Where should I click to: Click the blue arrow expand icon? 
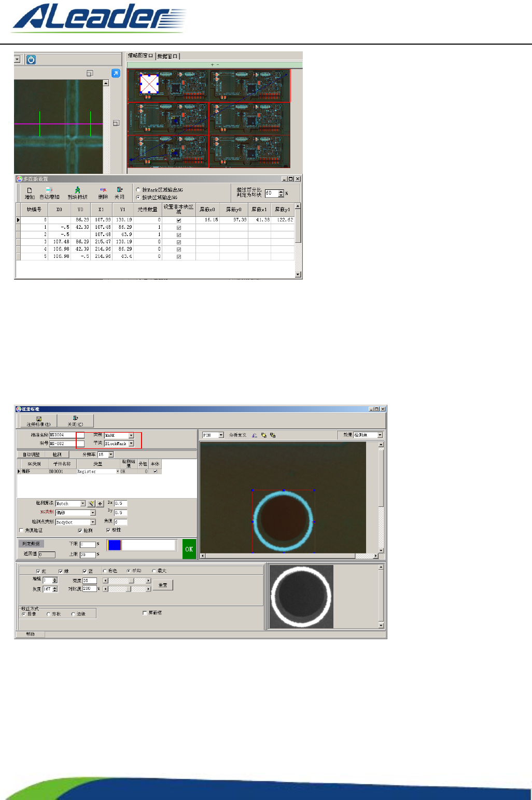click(116, 73)
